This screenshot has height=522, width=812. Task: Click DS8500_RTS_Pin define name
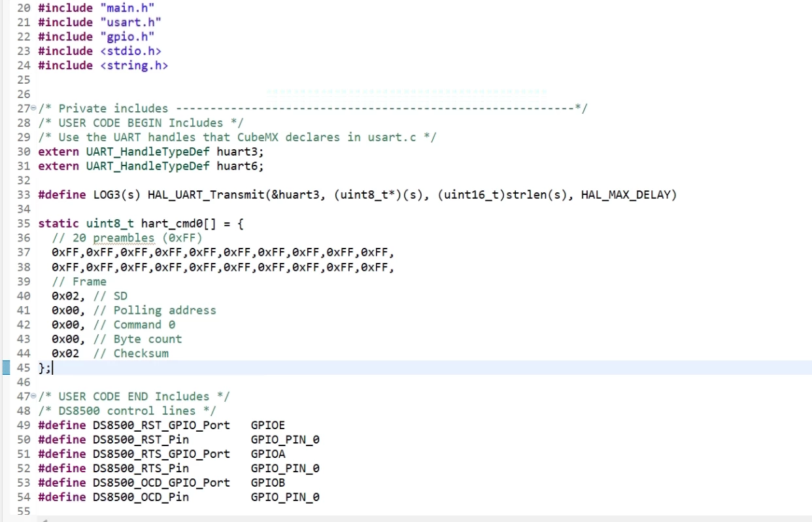pos(141,468)
